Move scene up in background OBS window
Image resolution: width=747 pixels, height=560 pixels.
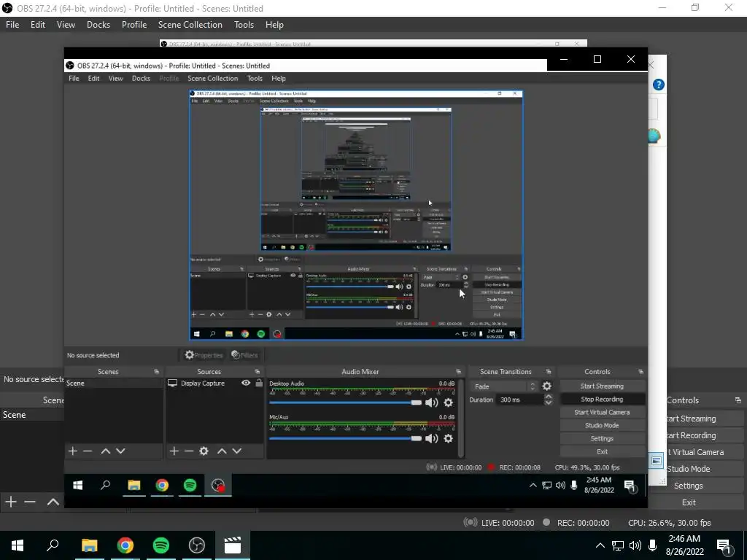pos(53,502)
